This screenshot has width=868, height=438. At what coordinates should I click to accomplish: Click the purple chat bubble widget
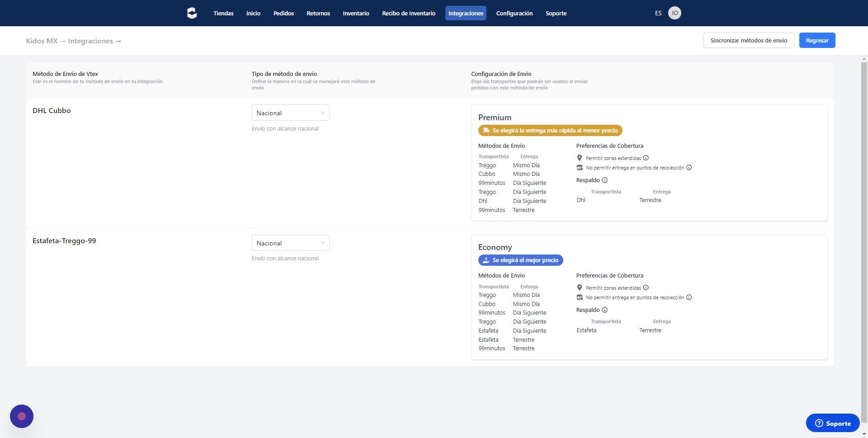click(22, 416)
